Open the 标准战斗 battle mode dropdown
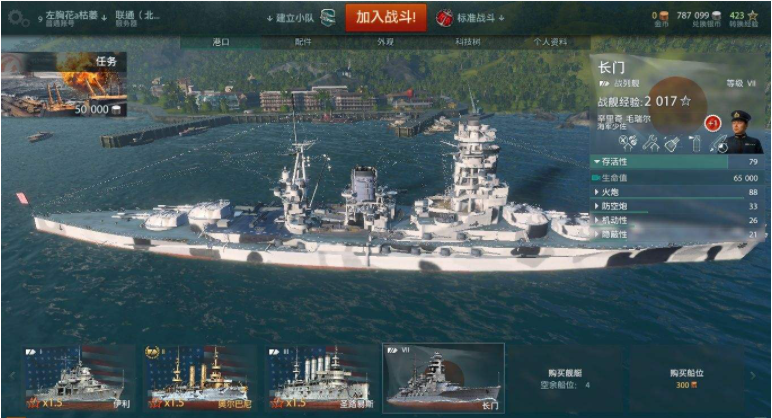 coord(480,18)
